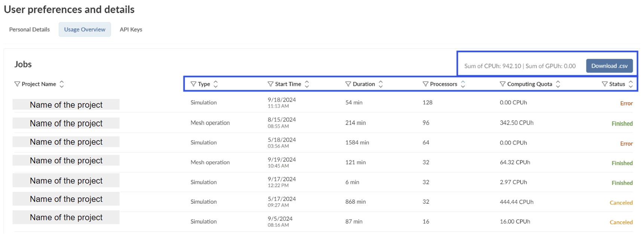This screenshot has width=644, height=246.
Task: Switch to the Personal Details tab
Action: [30, 30]
